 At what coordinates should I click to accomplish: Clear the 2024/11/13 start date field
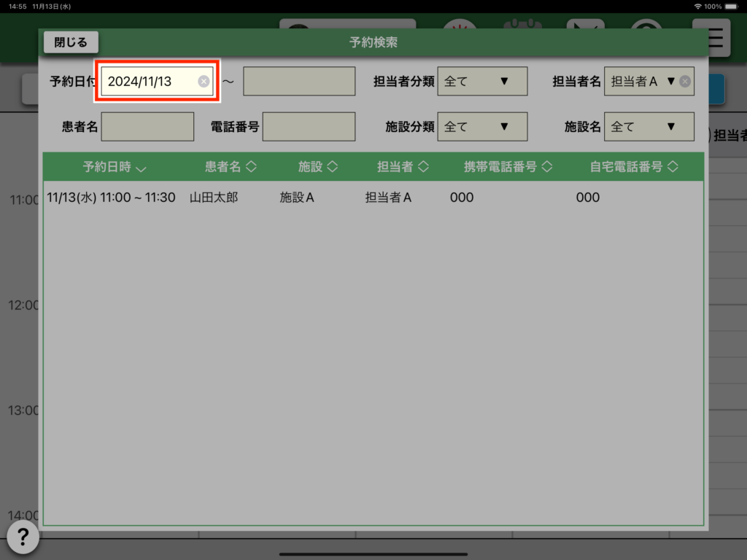click(x=204, y=82)
